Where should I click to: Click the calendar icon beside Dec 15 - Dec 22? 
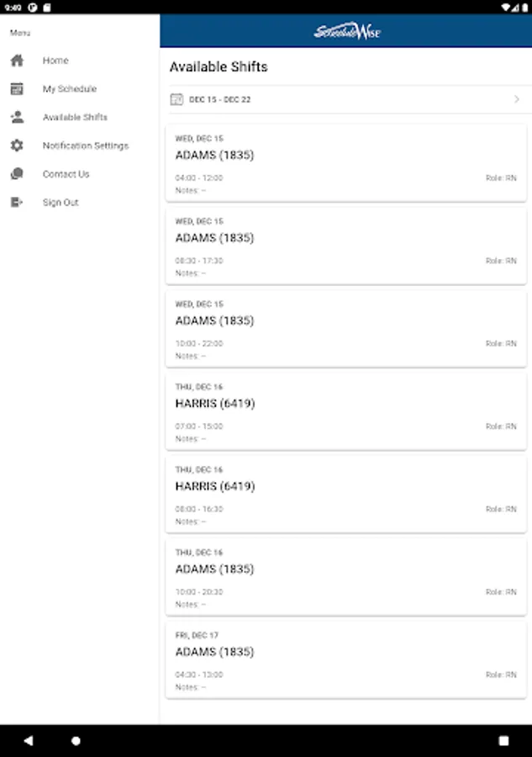(x=176, y=99)
